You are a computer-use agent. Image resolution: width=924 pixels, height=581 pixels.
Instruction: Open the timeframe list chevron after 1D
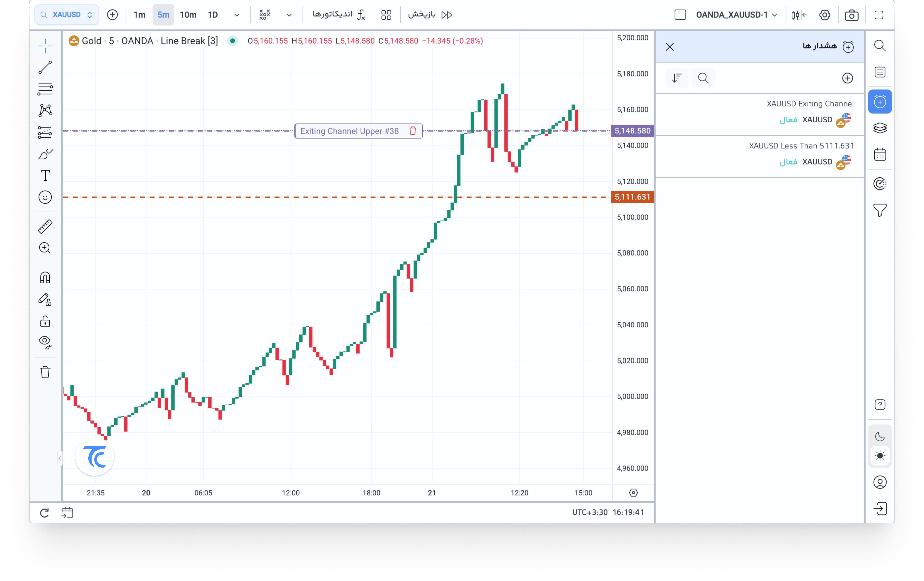[237, 15]
